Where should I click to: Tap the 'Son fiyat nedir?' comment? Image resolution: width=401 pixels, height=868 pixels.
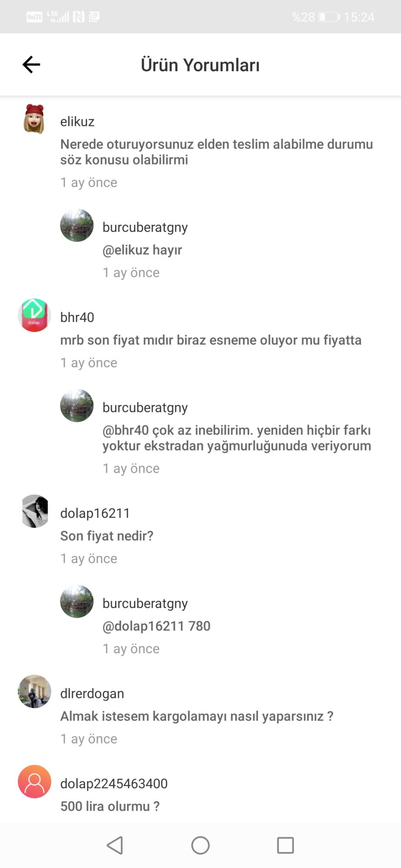[x=107, y=536]
